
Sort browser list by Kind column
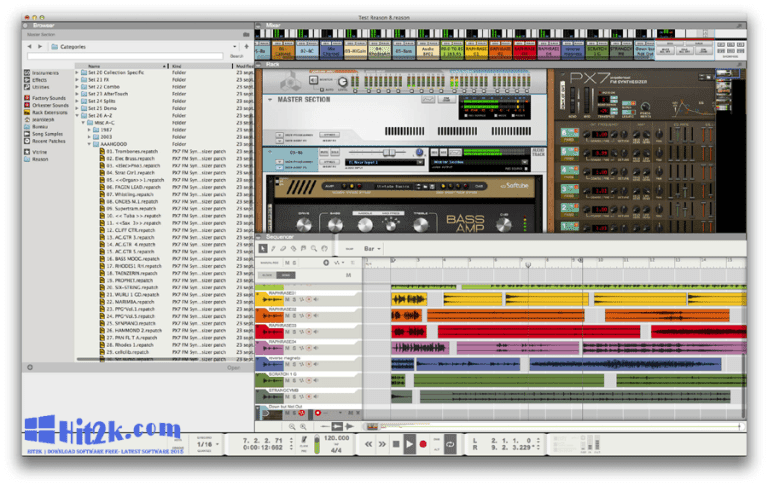(201, 66)
